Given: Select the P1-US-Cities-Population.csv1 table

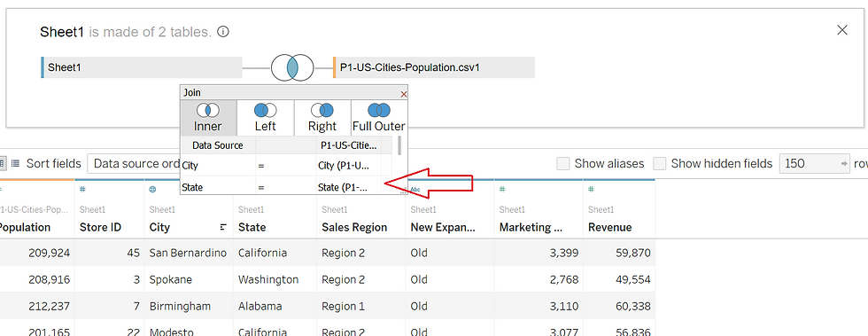Looking at the screenshot, I should 433,67.
